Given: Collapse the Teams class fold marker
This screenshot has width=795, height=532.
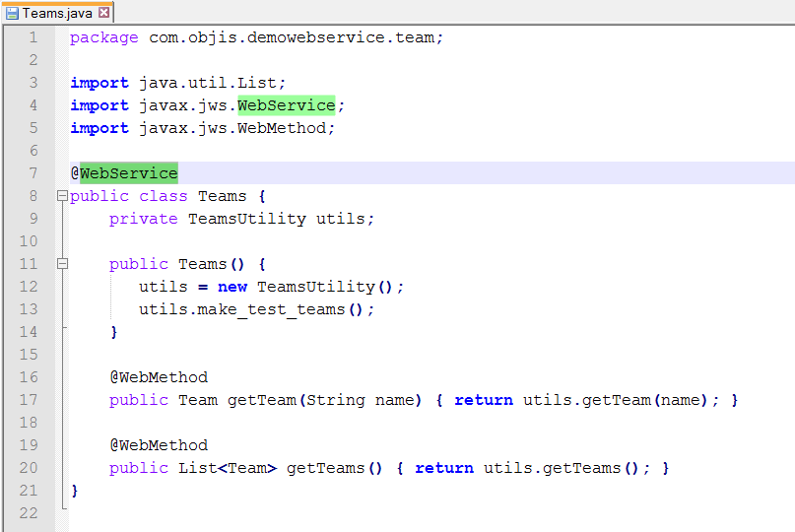Looking at the screenshot, I should coord(62,196).
